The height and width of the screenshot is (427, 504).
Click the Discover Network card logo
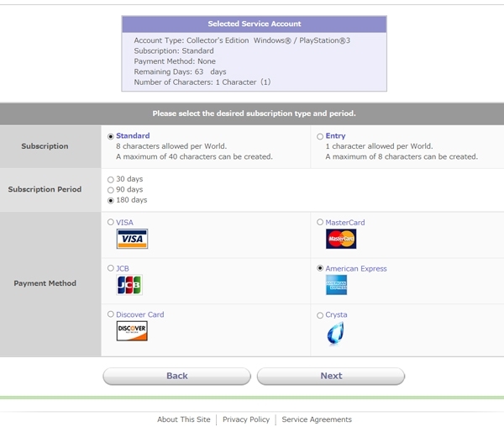(132, 331)
